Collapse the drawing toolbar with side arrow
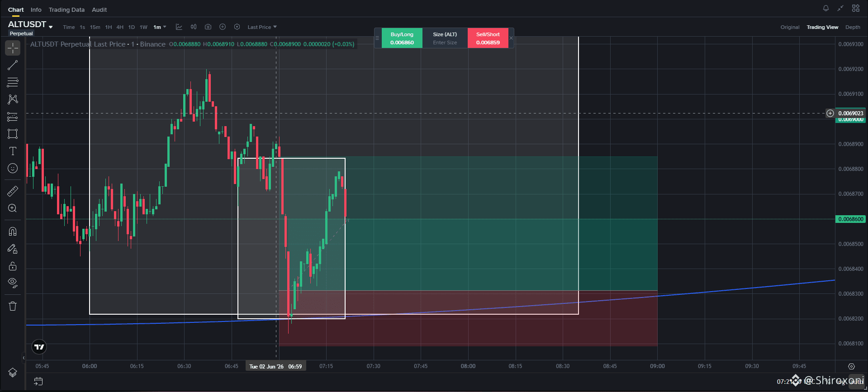Screen dimensions: 868x392 point(24,358)
